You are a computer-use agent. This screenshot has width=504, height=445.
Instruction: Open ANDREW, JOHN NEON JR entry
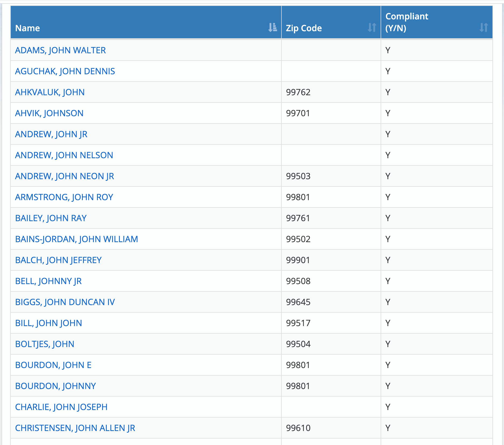(x=65, y=176)
